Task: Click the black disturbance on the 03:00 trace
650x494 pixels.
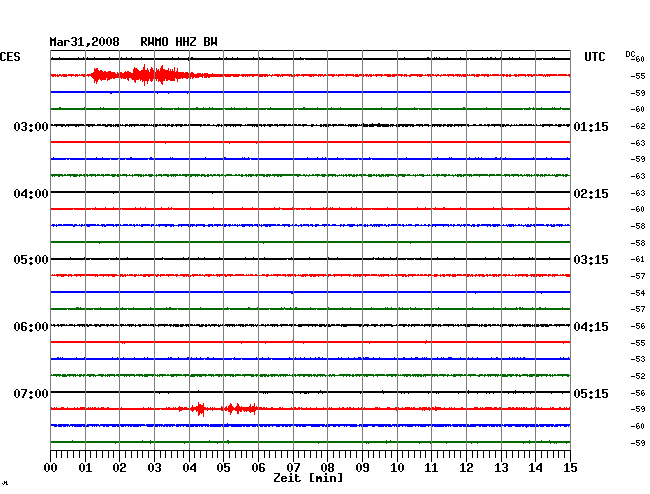Action: coord(377,125)
